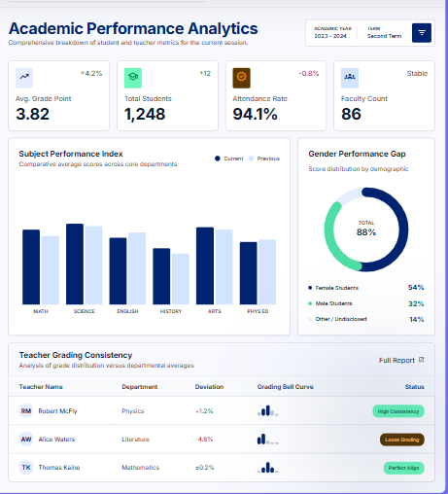Click the Total Students graduation cap icon

coord(133,78)
